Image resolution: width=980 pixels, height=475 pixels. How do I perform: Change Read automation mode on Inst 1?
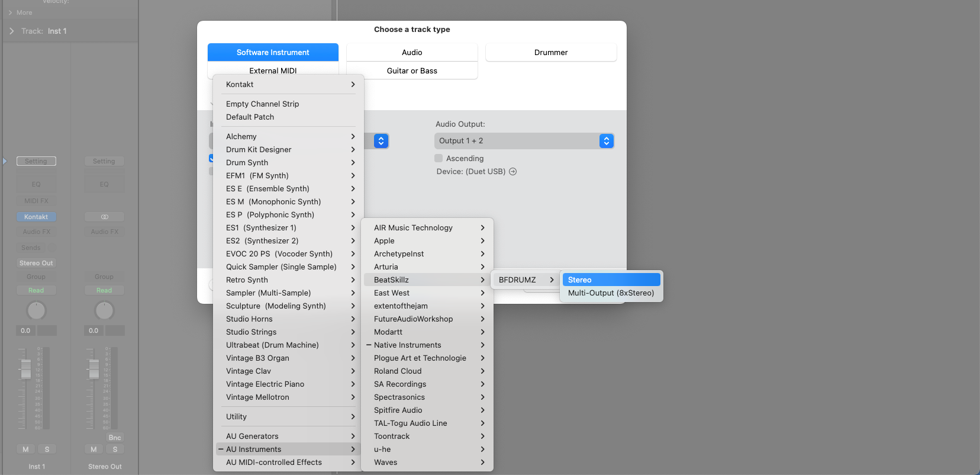(x=36, y=290)
